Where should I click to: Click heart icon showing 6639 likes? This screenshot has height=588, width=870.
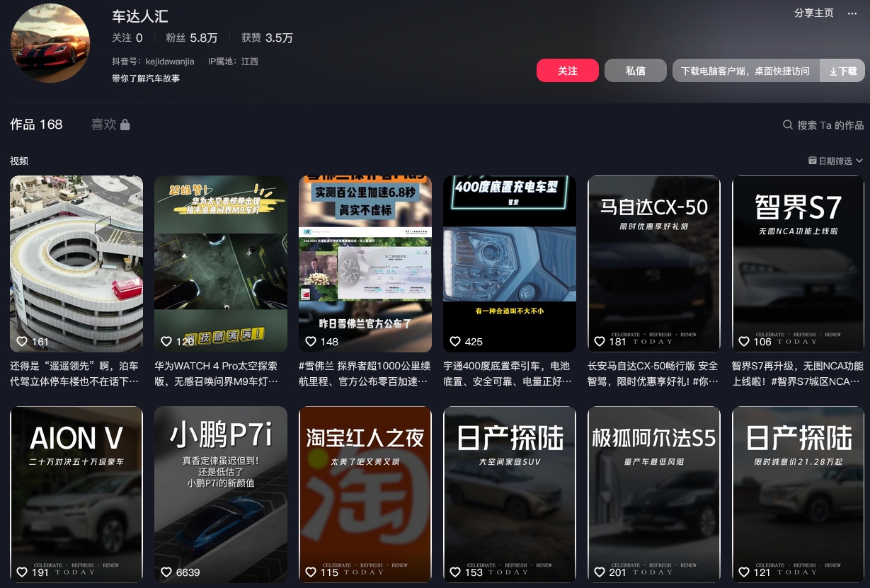coord(166,572)
